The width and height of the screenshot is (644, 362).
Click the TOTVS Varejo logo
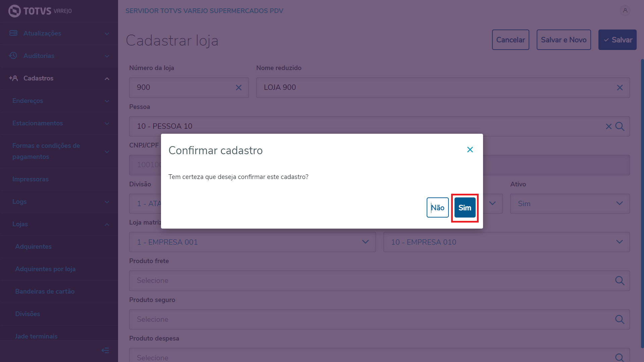click(x=40, y=11)
